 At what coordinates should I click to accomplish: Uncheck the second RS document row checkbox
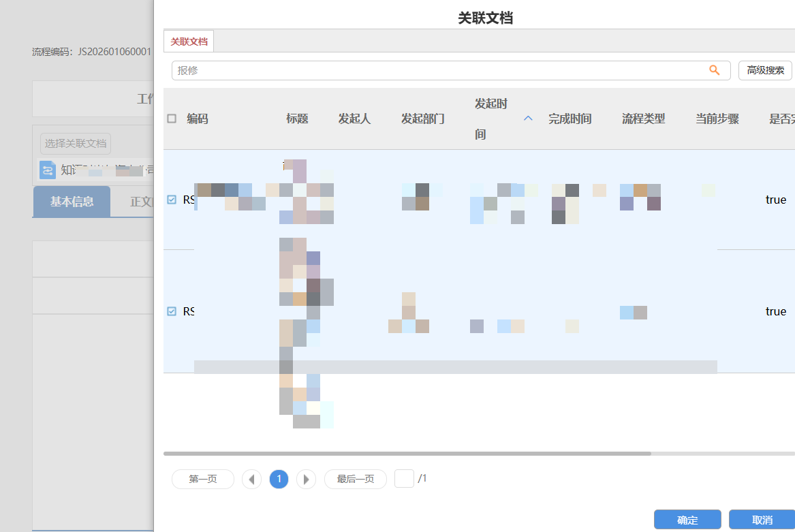point(172,311)
